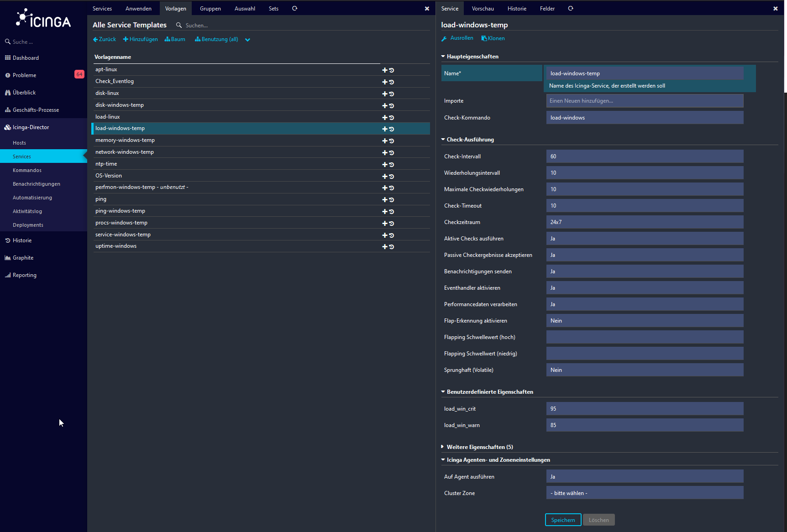Switch to the Auswahl tab

(x=245, y=9)
